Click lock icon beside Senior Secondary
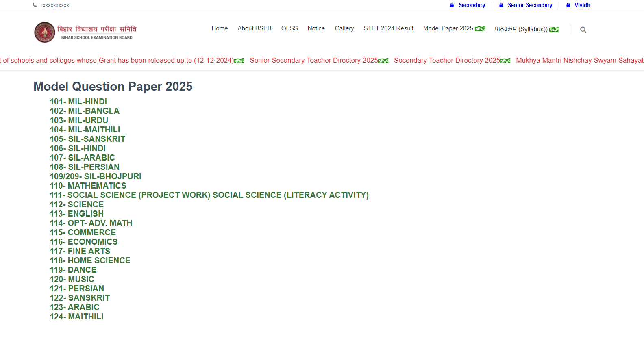644x358 pixels. pos(501,5)
